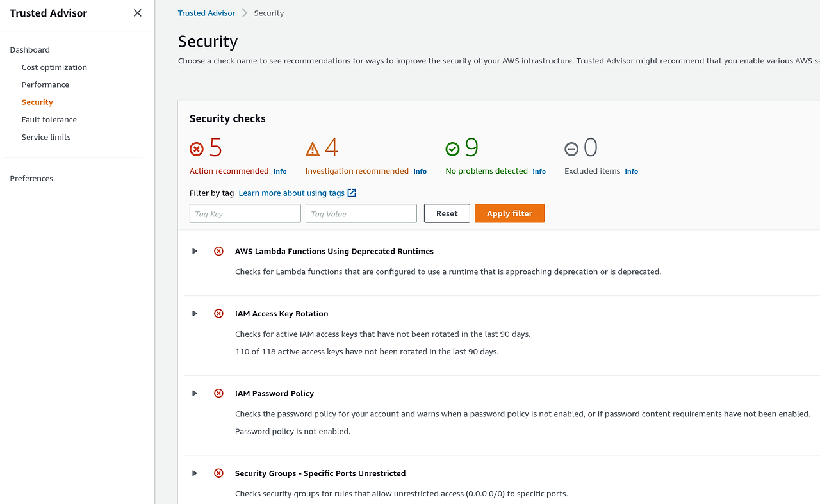Click error status icon for IAM Password Policy
The height and width of the screenshot is (504, 820).
[218, 393]
